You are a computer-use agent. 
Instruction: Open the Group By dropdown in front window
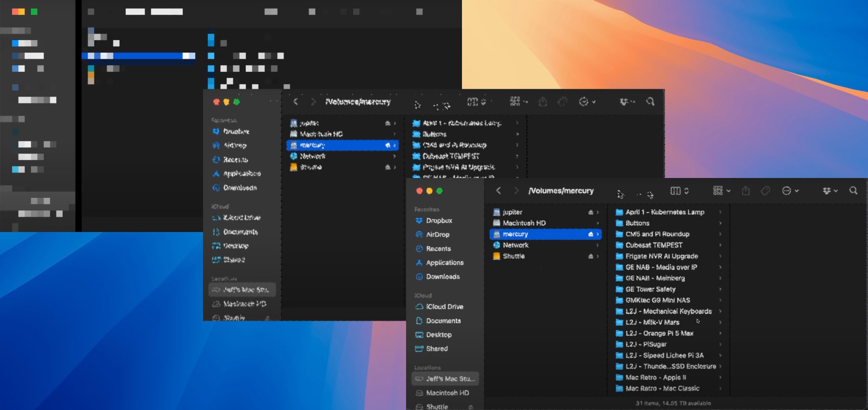[721, 191]
